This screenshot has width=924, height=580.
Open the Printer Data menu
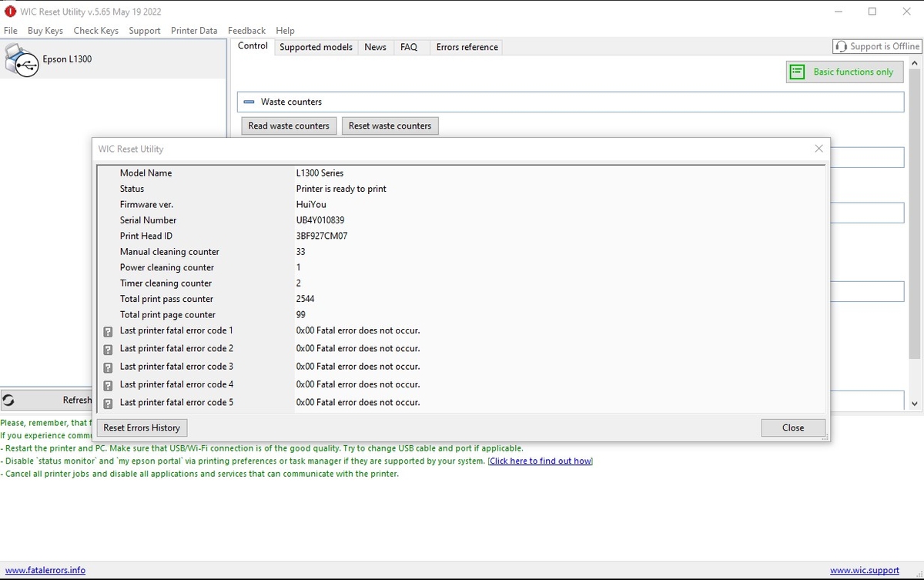coord(194,31)
